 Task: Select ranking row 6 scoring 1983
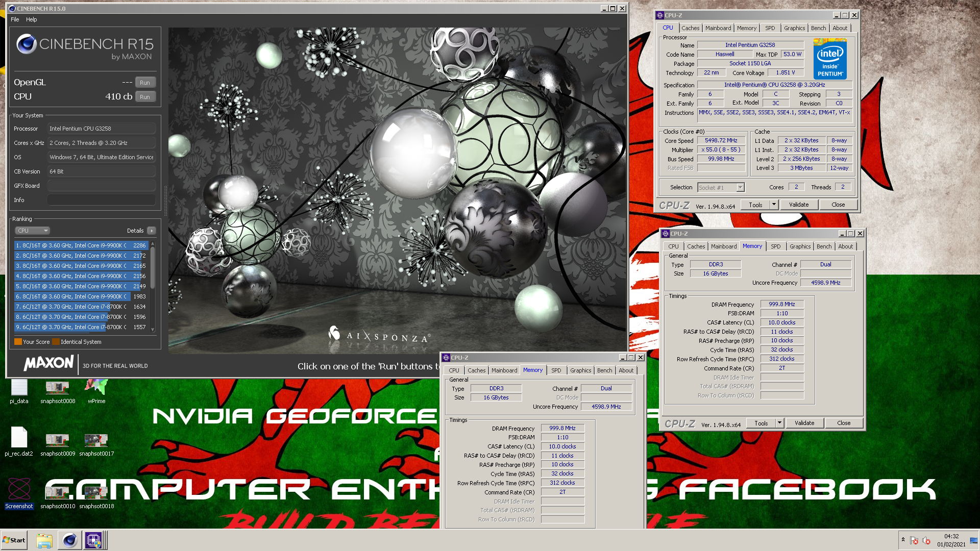81,296
